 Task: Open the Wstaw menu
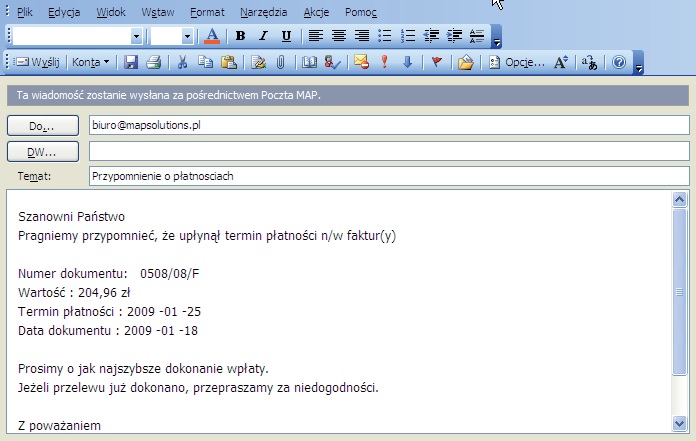(x=156, y=13)
